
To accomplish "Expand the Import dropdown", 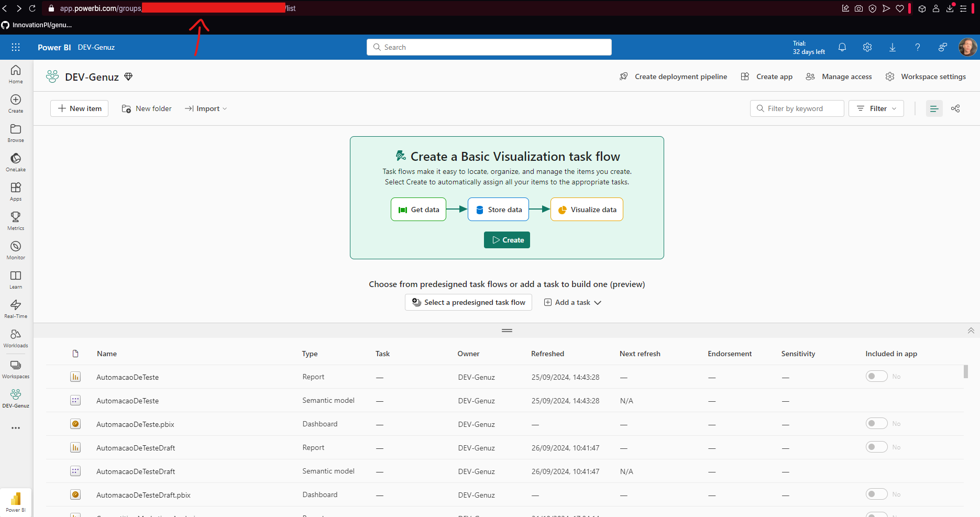I will point(206,108).
